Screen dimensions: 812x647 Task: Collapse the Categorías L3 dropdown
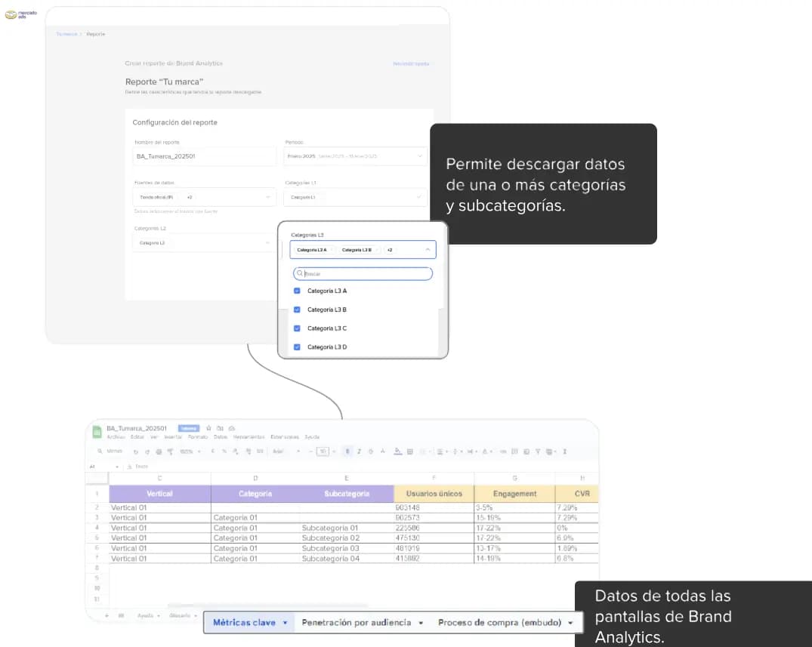pos(428,249)
